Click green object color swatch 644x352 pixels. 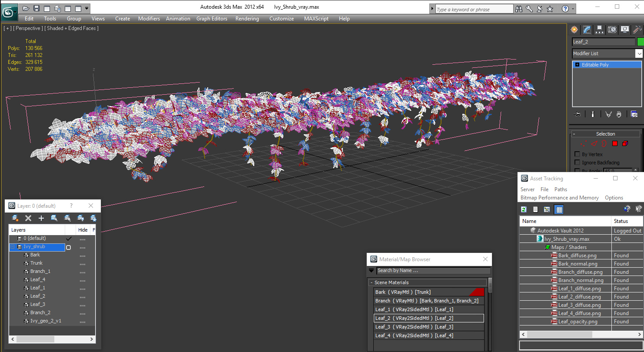click(x=640, y=42)
